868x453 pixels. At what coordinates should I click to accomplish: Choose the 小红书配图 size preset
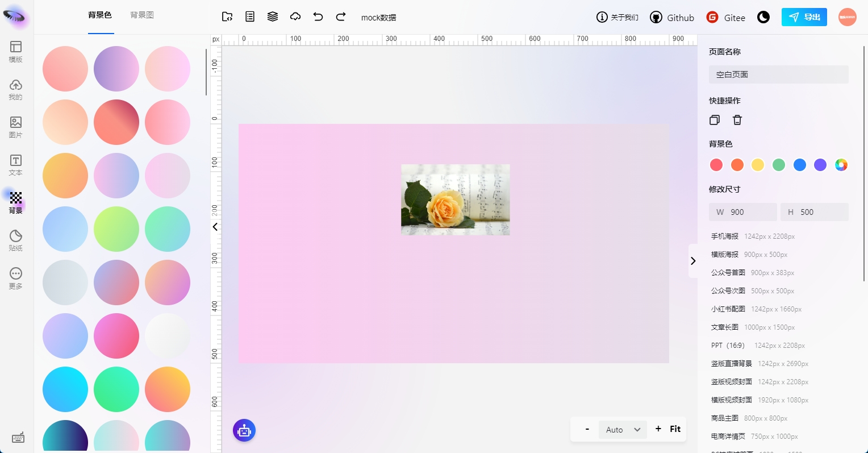(756, 309)
